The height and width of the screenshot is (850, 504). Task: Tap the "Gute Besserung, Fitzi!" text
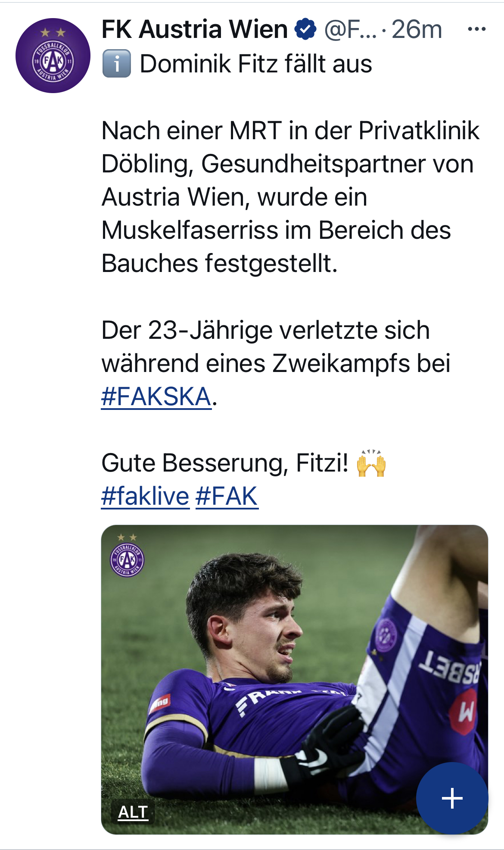[x=224, y=463]
